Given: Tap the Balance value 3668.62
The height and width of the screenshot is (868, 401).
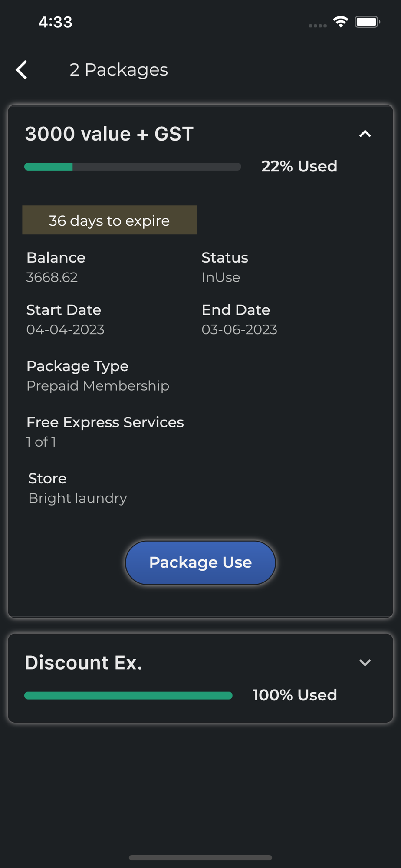Looking at the screenshot, I should [x=52, y=277].
